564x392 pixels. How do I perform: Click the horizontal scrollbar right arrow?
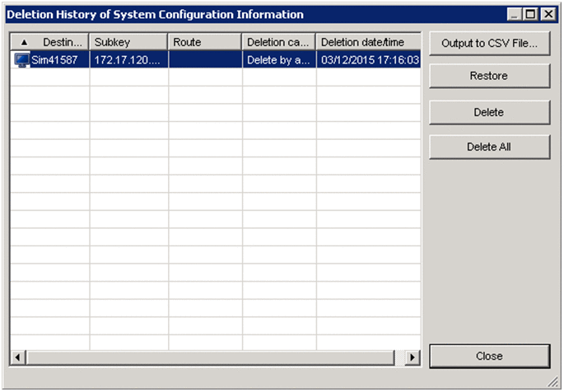pyautogui.click(x=413, y=358)
